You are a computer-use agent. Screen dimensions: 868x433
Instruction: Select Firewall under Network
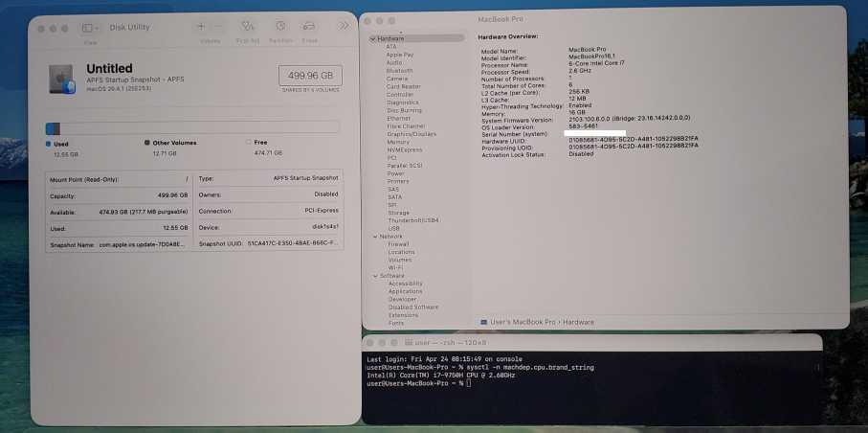pos(398,244)
